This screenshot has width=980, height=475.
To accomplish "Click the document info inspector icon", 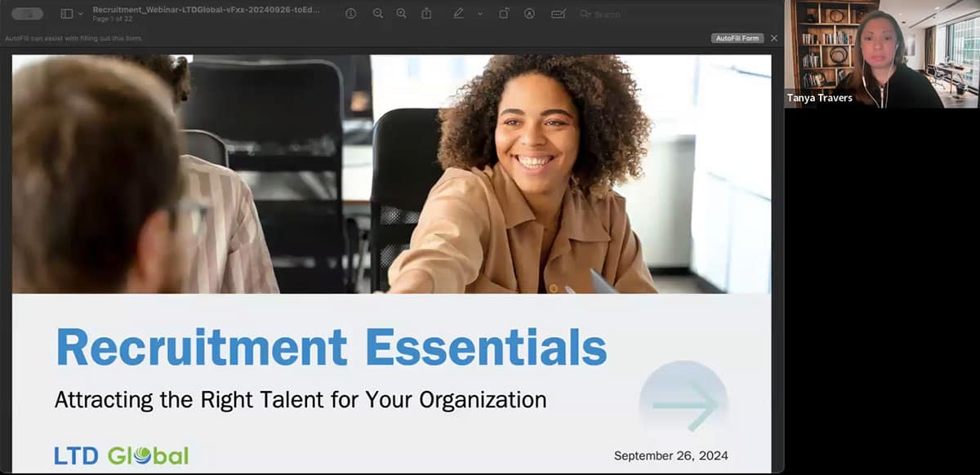I will point(350,14).
